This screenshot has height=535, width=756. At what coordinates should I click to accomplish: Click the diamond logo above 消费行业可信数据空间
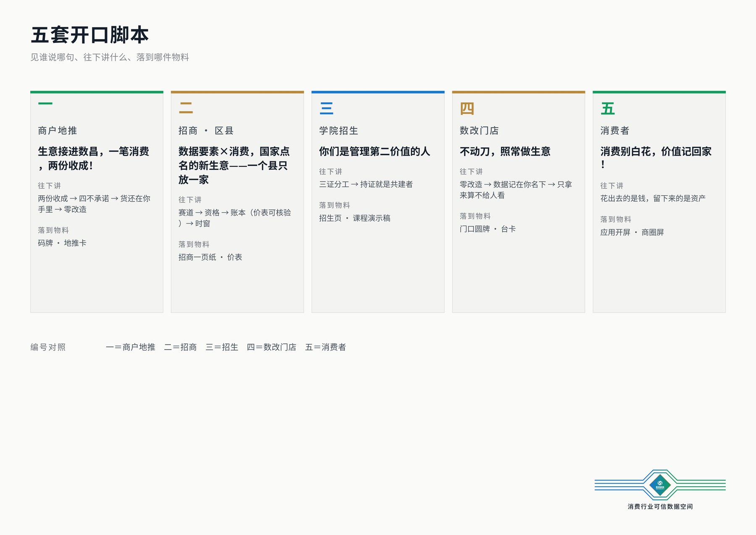click(x=660, y=485)
